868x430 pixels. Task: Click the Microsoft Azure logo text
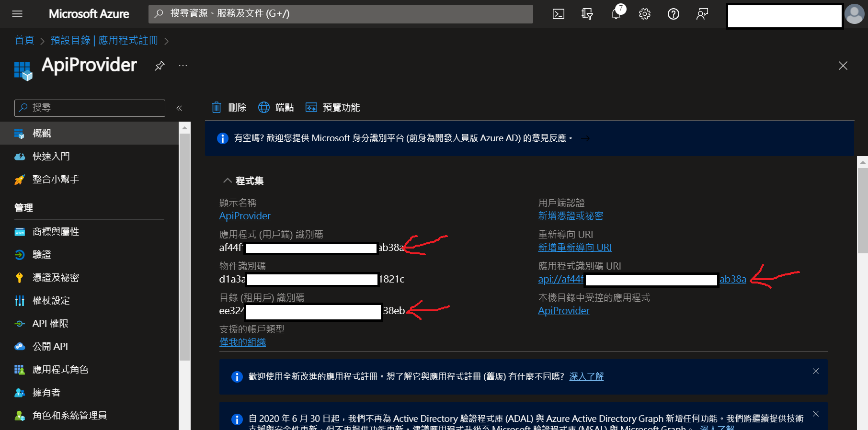point(89,14)
